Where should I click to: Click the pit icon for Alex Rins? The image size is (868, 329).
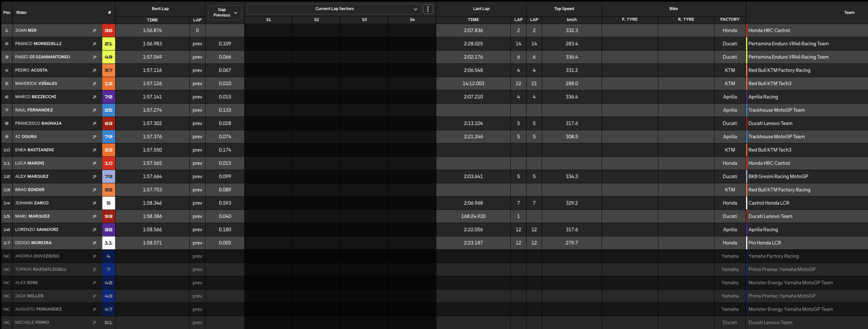(x=95, y=283)
